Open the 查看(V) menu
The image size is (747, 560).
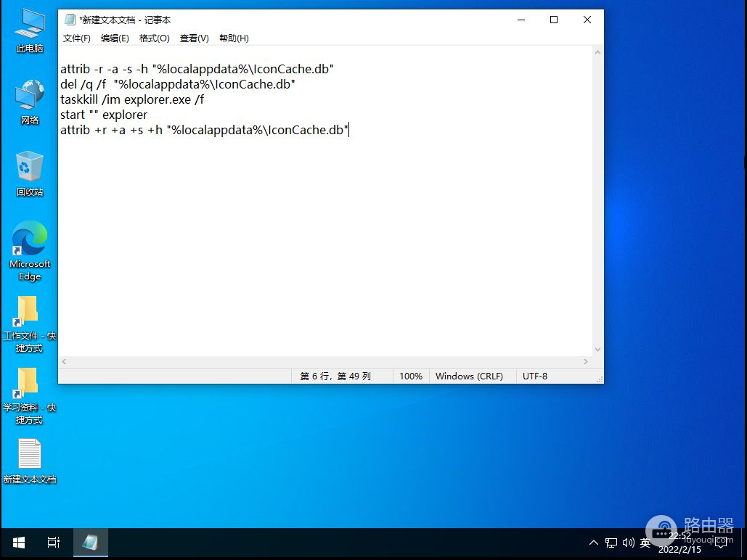[194, 38]
